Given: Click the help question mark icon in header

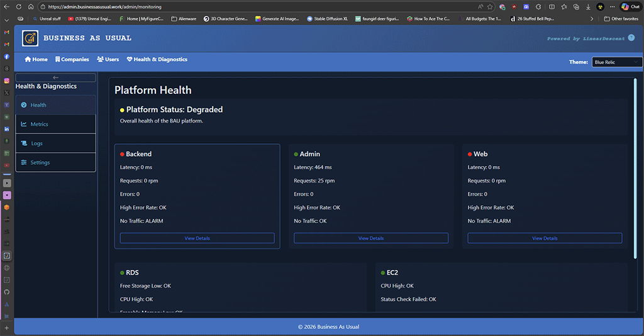Looking at the screenshot, I should [x=631, y=38].
